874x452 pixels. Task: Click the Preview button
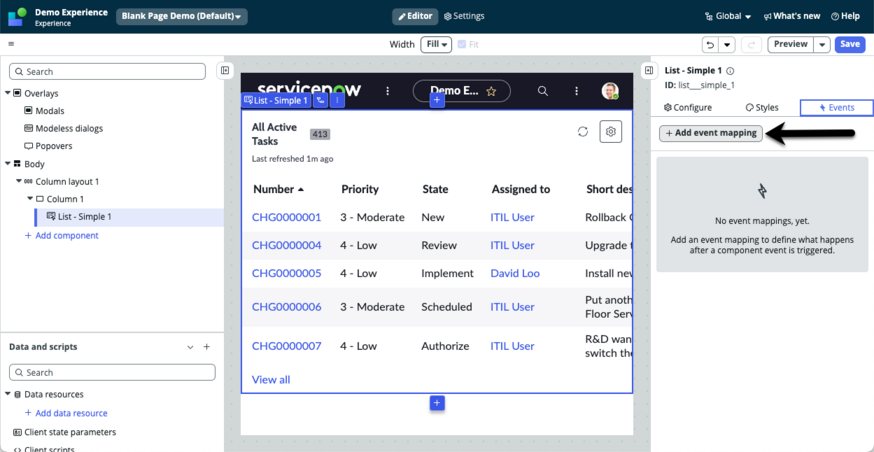pyautogui.click(x=790, y=45)
